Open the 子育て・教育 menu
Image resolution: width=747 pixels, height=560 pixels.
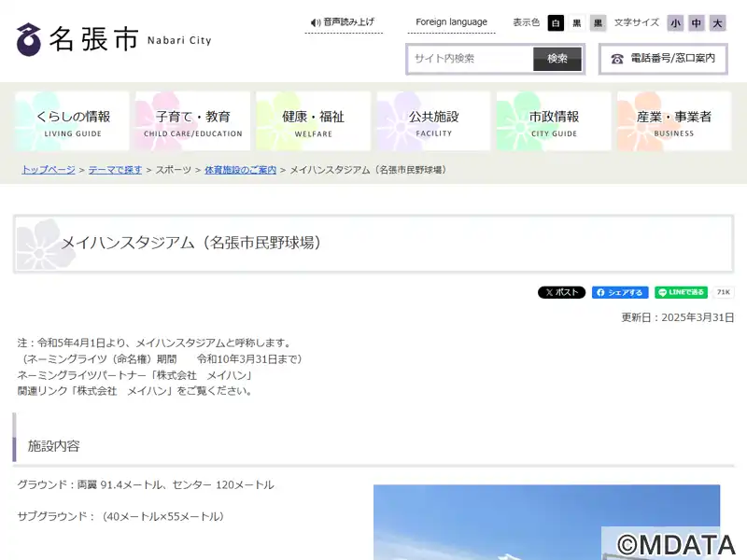point(193,121)
